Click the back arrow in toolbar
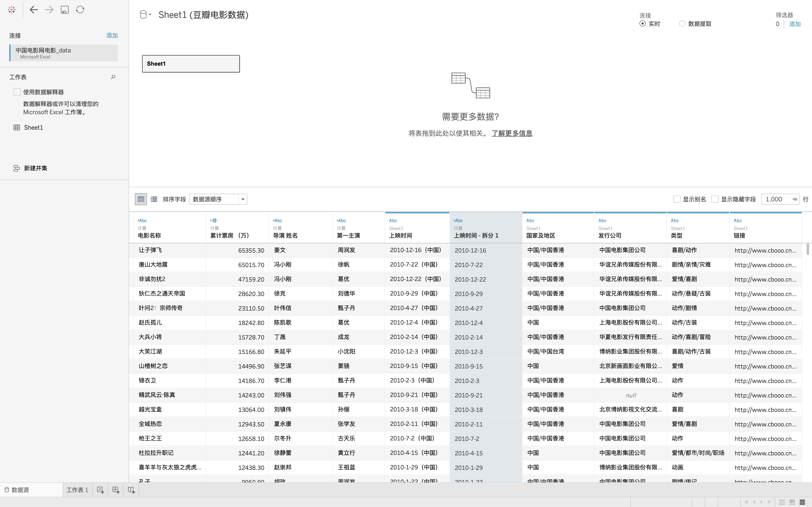 point(34,10)
